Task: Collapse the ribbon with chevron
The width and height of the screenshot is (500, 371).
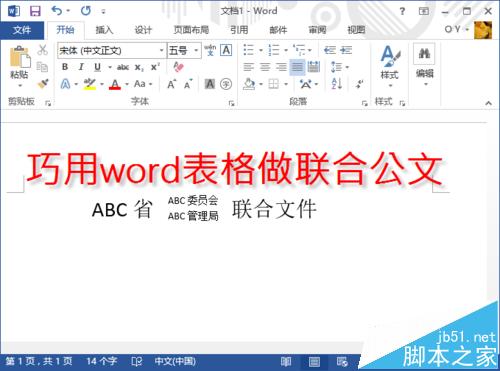Action: (x=488, y=103)
